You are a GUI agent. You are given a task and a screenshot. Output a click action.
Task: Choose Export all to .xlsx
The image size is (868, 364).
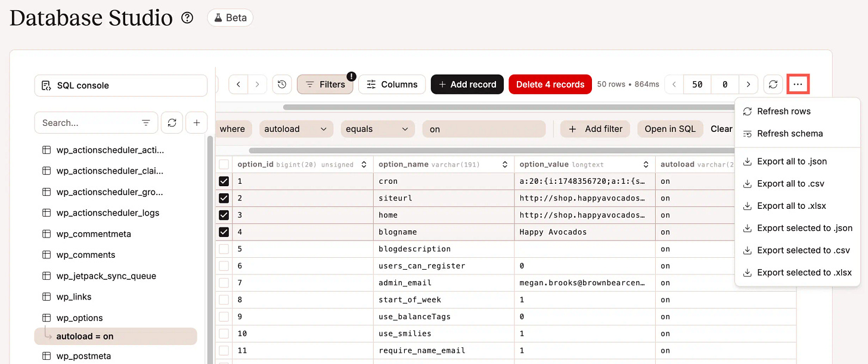coord(797,206)
